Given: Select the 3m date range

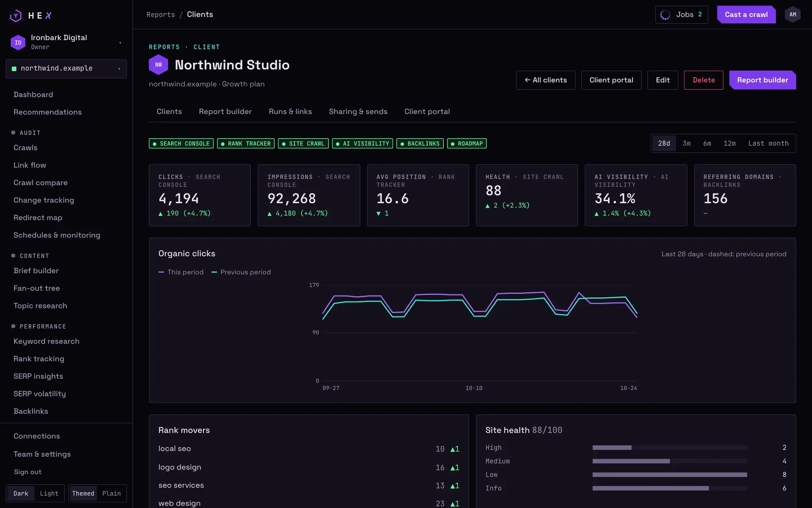Looking at the screenshot, I should pos(687,143).
